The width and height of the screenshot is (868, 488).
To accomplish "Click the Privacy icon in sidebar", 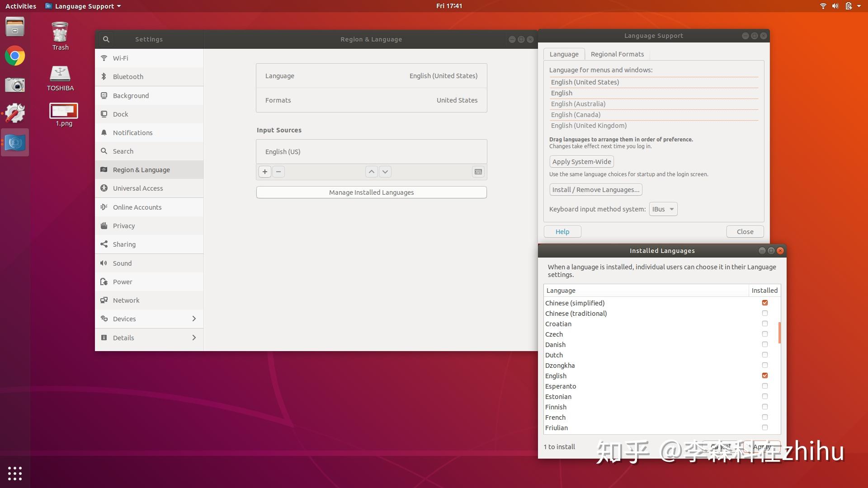I will pos(104,225).
